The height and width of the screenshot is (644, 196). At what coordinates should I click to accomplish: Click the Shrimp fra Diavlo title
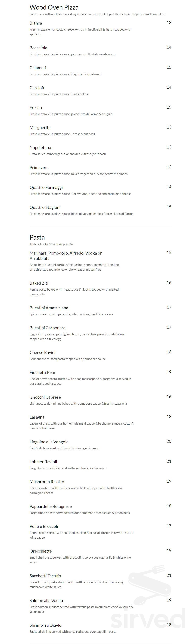point(45,625)
